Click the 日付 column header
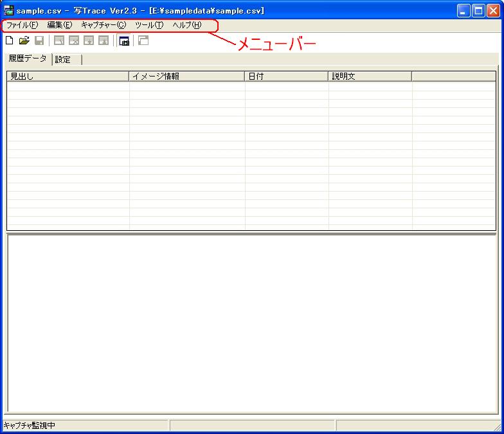The width and height of the screenshot is (504, 434). (x=287, y=76)
